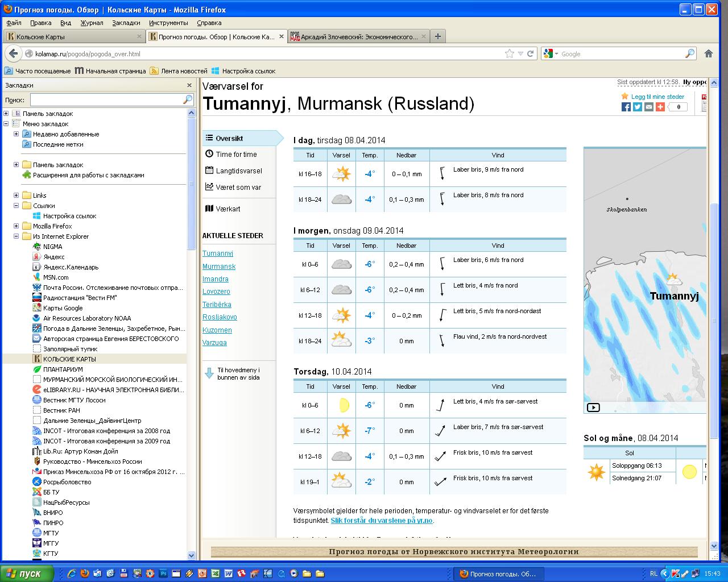Open the Закладки menu
The width and height of the screenshot is (728, 582).
pyautogui.click(x=126, y=23)
